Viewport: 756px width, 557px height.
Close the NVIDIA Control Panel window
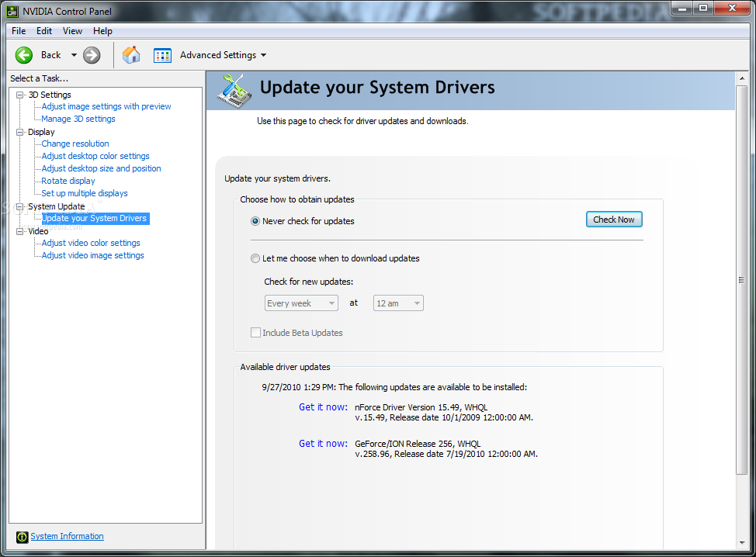coord(732,9)
